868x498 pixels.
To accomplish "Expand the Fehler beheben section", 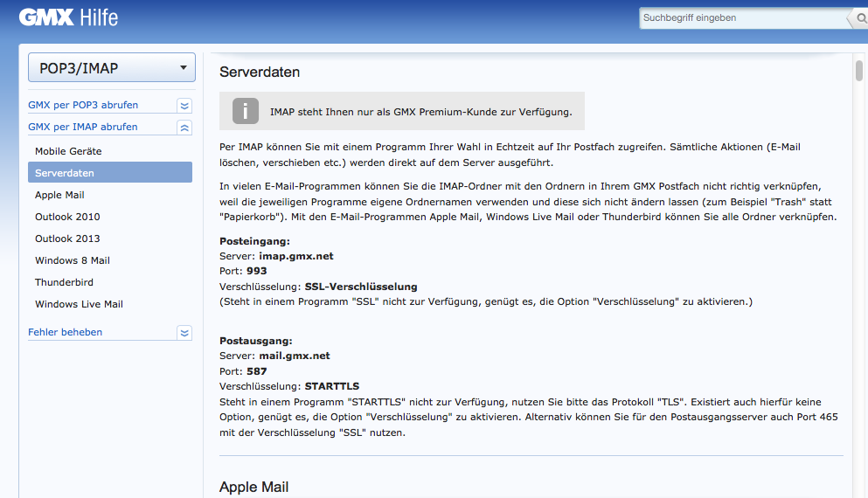I will [x=184, y=333].
